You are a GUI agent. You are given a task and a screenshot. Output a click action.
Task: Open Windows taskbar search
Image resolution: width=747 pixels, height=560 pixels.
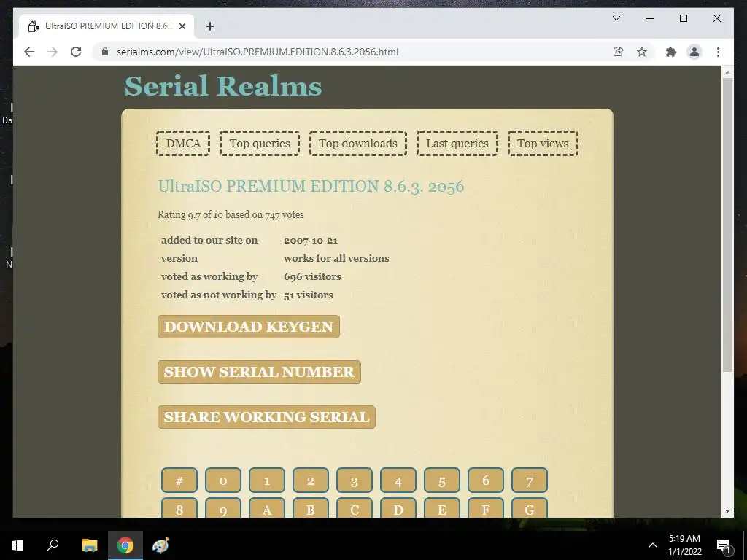pyautogui.click(x=53, y=545)
